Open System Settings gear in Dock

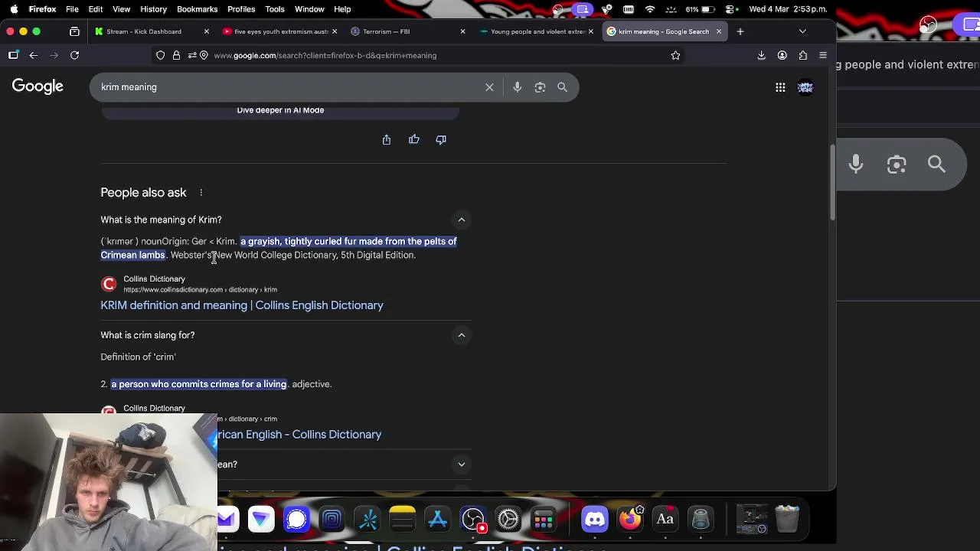[x=508, y=520]
